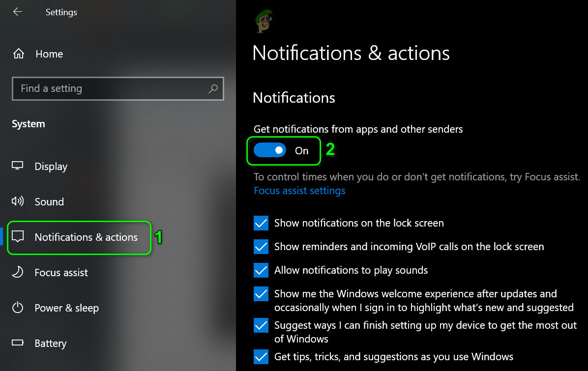Image resolution: width=588 pixels, height=371 pixels.
Task: Click the 'To control times when you do' hint text
Action: 417,177
